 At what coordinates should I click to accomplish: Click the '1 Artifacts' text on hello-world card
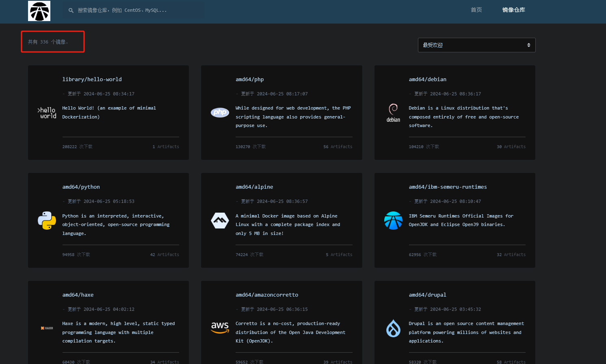(x=166, y=147)
